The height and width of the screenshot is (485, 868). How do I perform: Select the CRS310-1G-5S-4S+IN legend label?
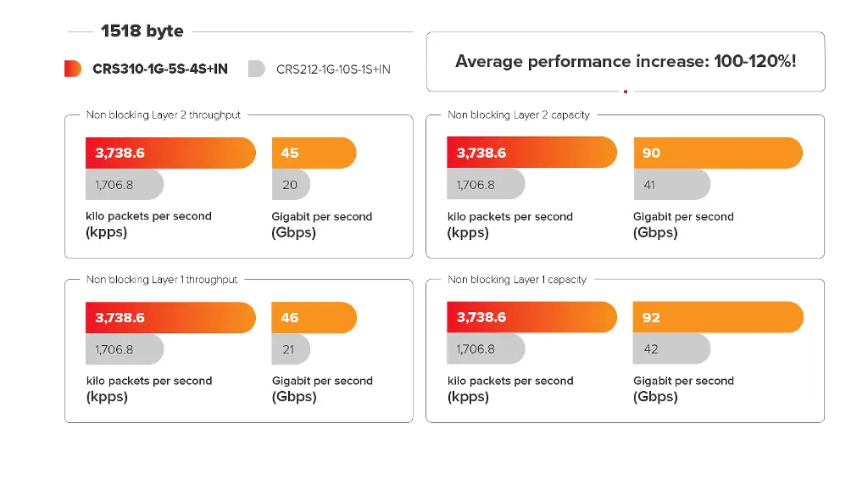click(160, 70)
